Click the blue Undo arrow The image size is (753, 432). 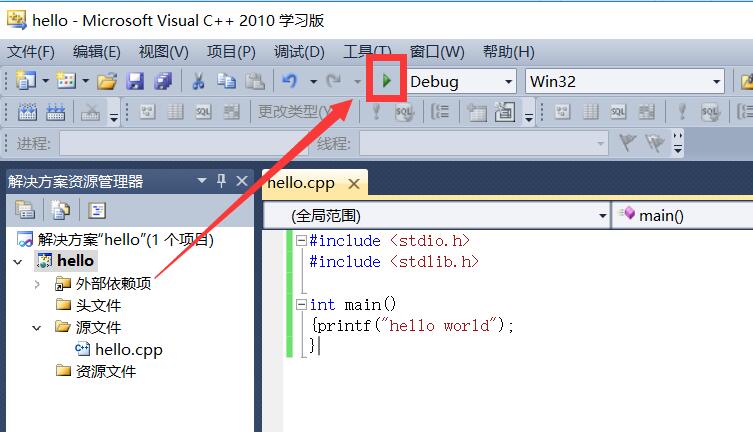coord(290,81)
